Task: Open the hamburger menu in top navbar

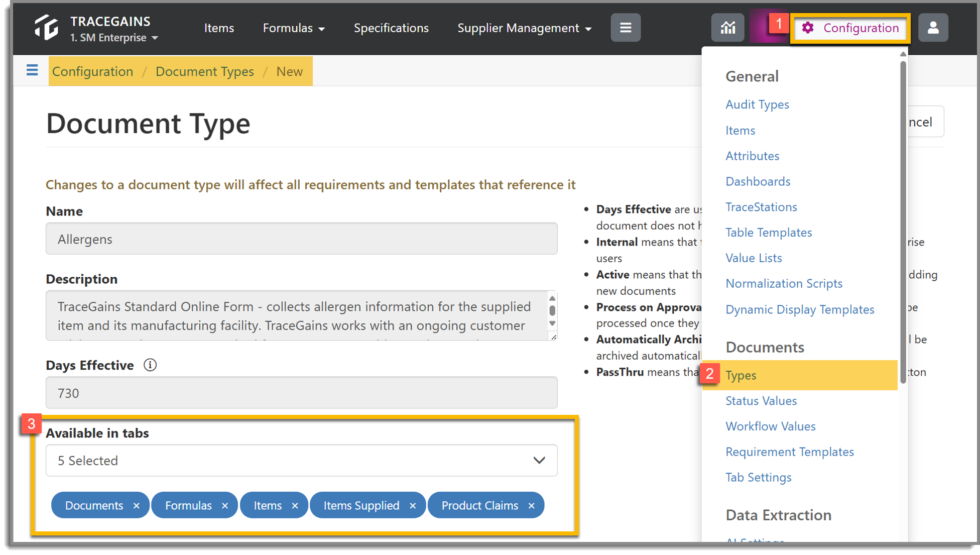Action: (x=626, y=28)
